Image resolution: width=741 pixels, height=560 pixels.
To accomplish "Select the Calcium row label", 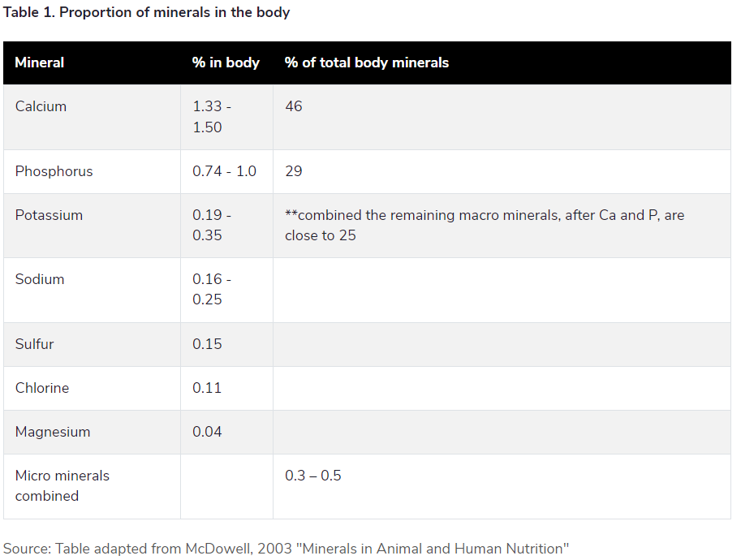I will point(41,106).
